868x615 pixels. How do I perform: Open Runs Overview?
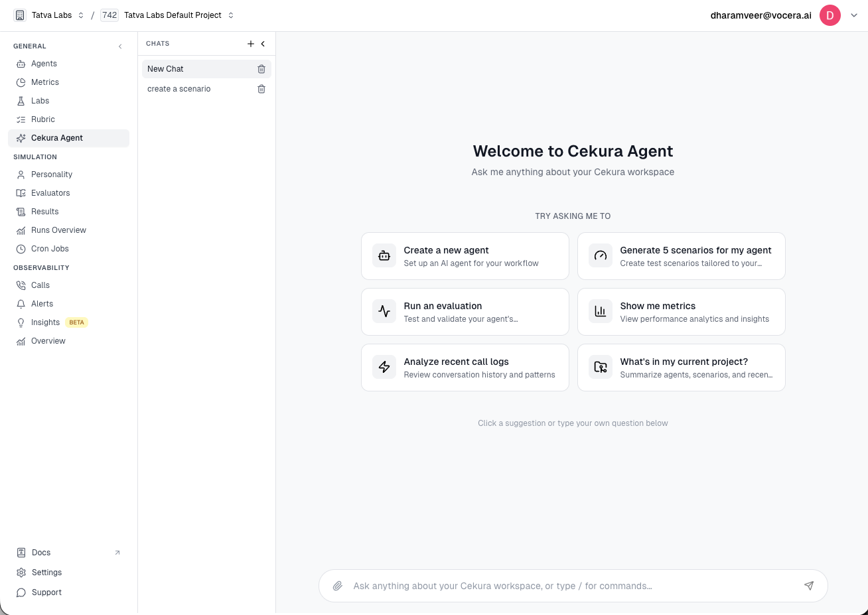pyautogui.click(x=68, y=230)
